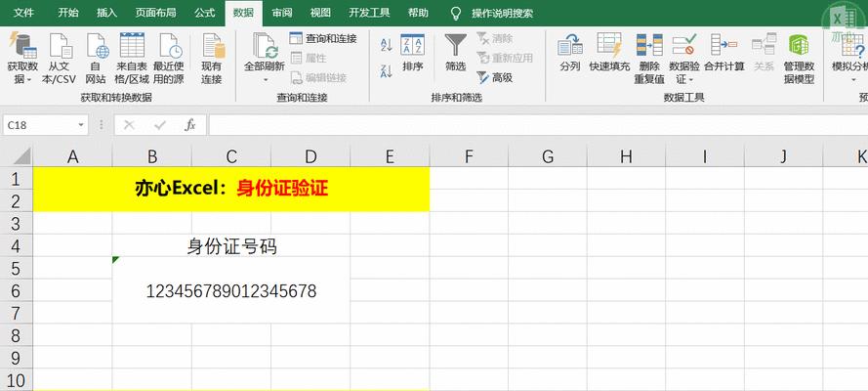The image size is (868, 391).
Task: Select column A header
Action: (72, 156)
